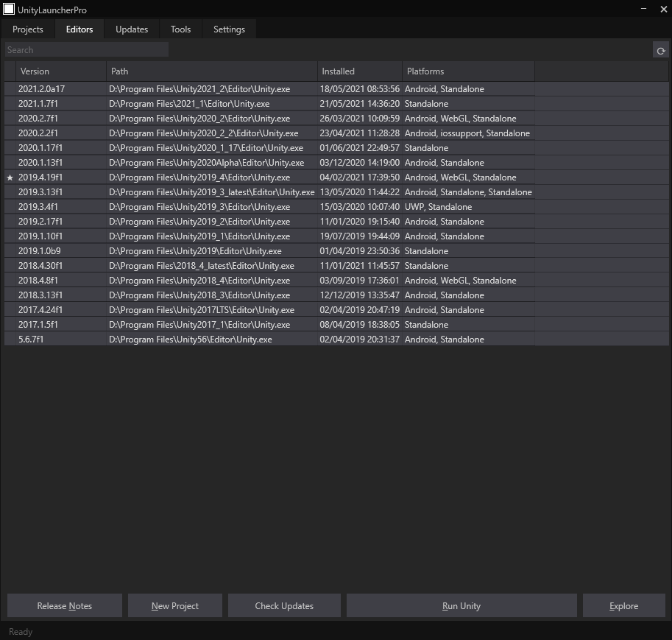Click the refresh editors icon
The height and width of the screenshot is (640, 672).
(x=660, y=51)
